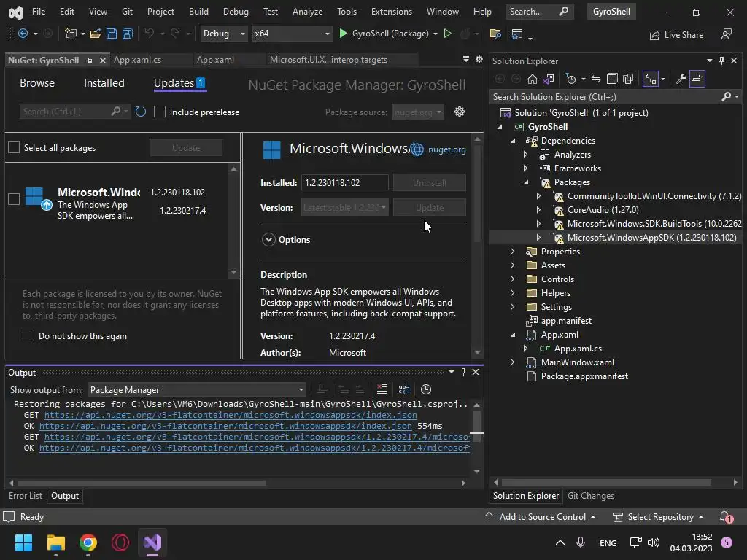Sync with Active Document in Solution Explorer
This screenshot has height=560, width=747.
click(x=596, y=79)
